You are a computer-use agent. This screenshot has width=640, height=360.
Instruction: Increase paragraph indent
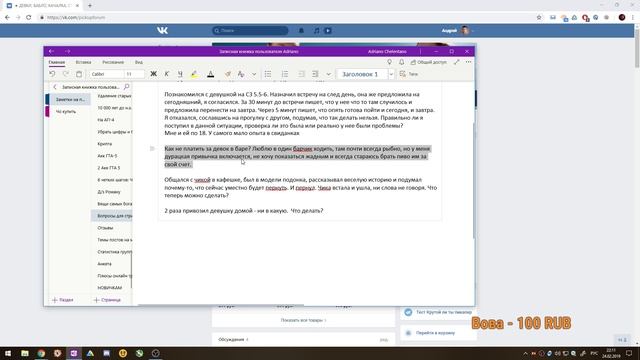(315, 74)
